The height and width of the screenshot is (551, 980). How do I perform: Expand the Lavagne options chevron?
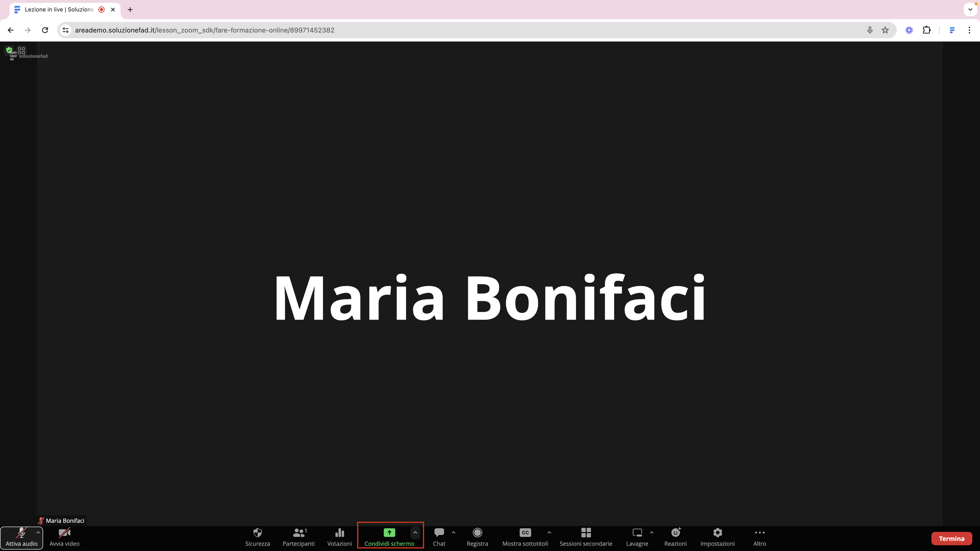[x=652, y=532]
